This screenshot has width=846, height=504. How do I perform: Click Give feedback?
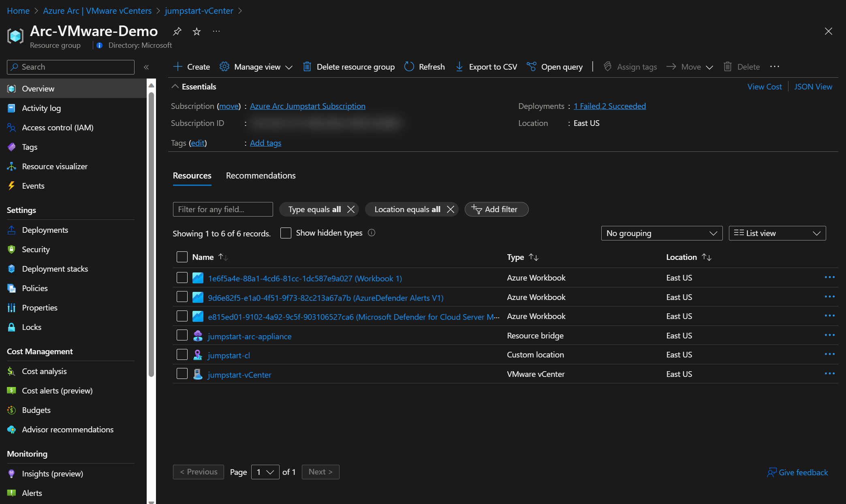pos(797,472)
